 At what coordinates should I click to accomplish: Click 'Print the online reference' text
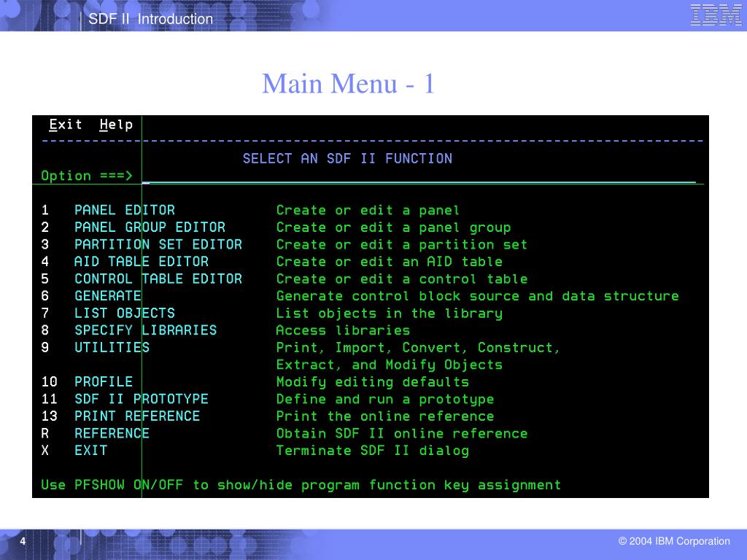pyautogui.click(x=385, y=416)
